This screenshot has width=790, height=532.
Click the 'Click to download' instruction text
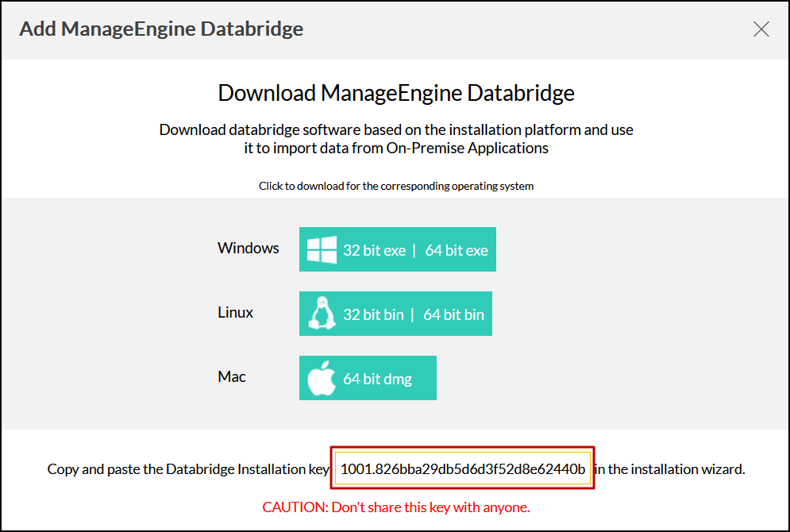pos(396,186)
